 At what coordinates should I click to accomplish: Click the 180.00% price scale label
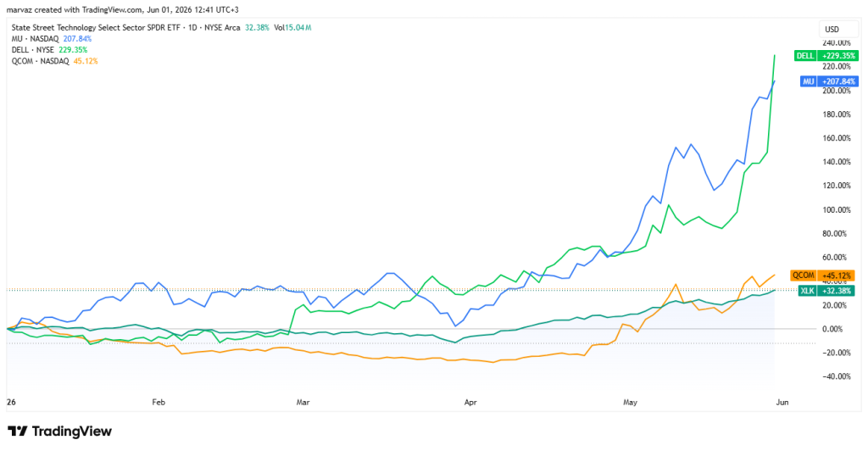837,114
